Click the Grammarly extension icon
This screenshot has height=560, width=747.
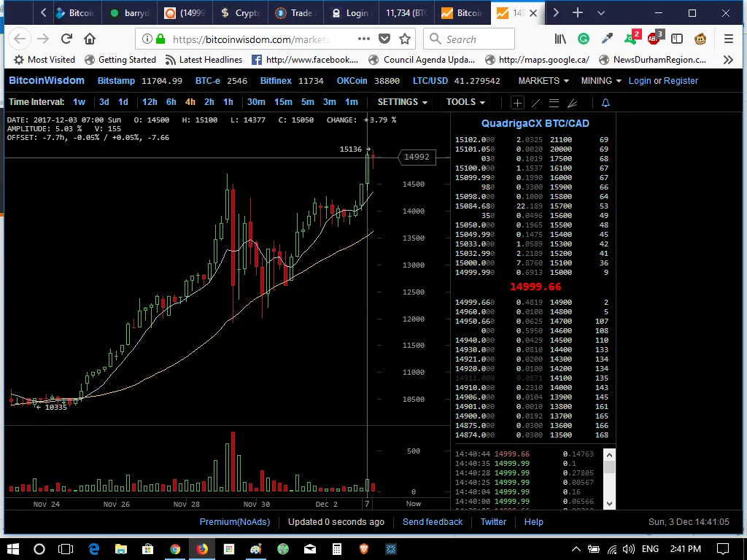pyautogui.click(x=584, y=39)
